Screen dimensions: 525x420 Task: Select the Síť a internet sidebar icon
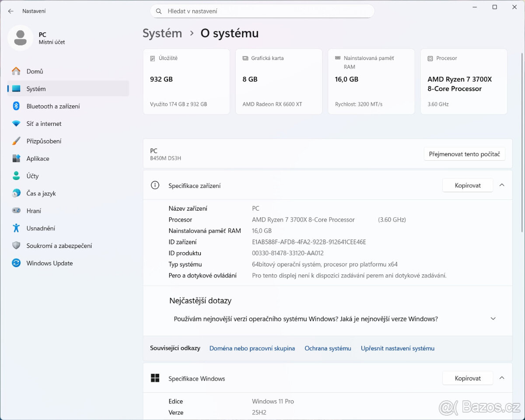[x=16, y=124]
